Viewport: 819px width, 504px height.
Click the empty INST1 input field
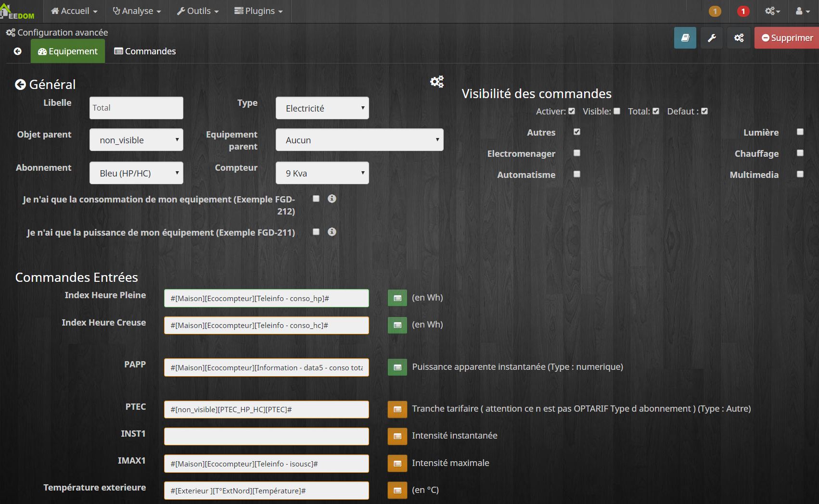tap(267, 436)
